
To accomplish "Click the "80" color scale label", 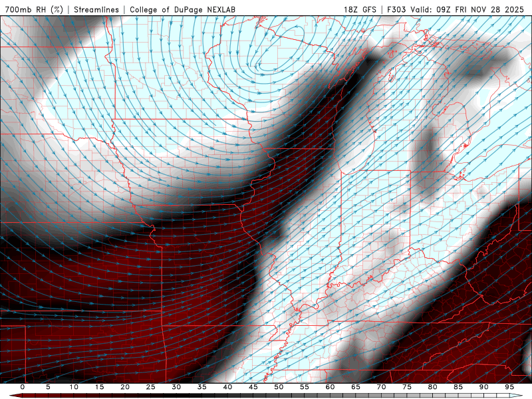I will 433,387.
